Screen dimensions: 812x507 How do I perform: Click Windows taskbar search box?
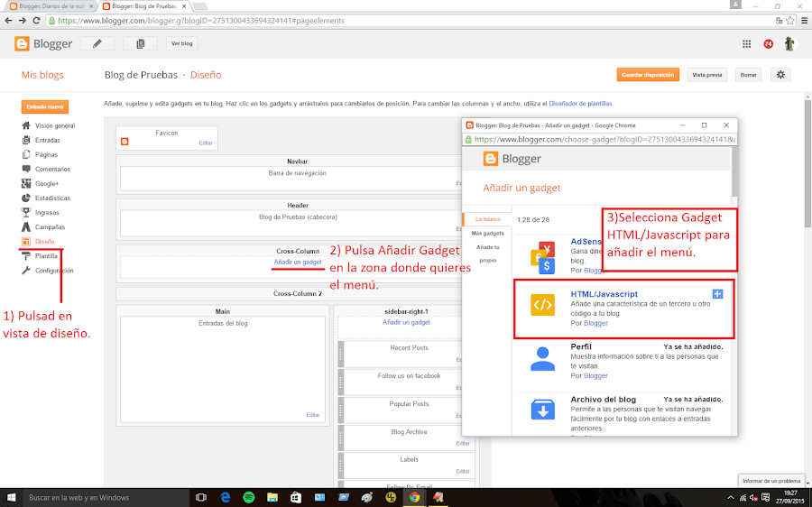coord(106,498)
